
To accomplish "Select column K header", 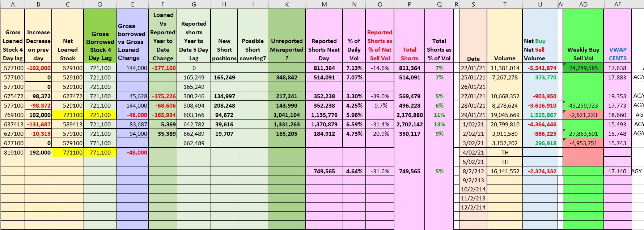I will click(x=287, y=4).
